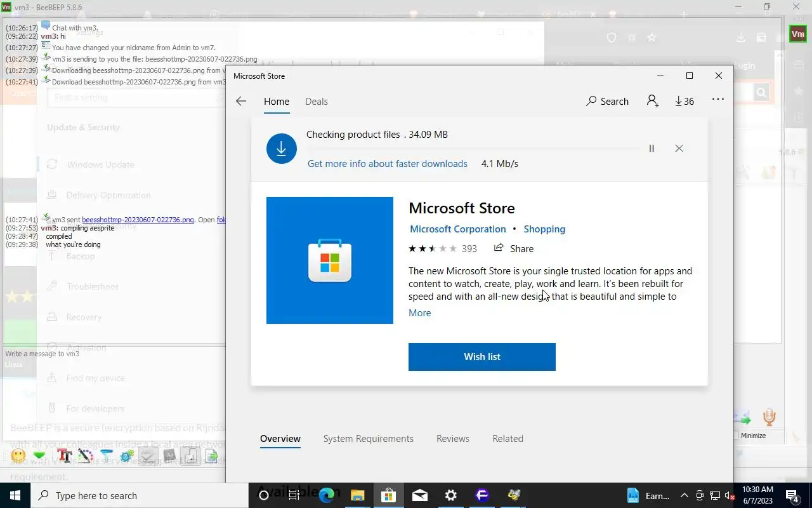This screenshot has height=508, width=812.
Task: Toggle the BeeBEEP spell check icon
Action: click(148, 455)
